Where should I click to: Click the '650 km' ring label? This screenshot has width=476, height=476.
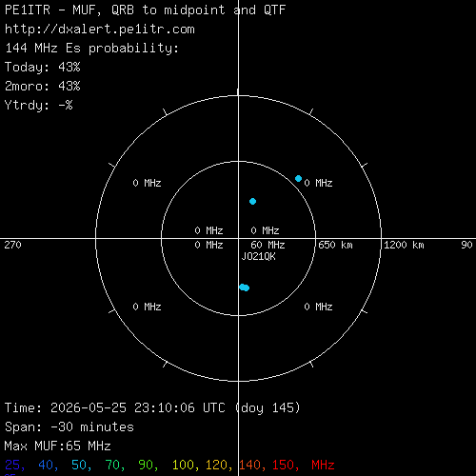(335, 245)
